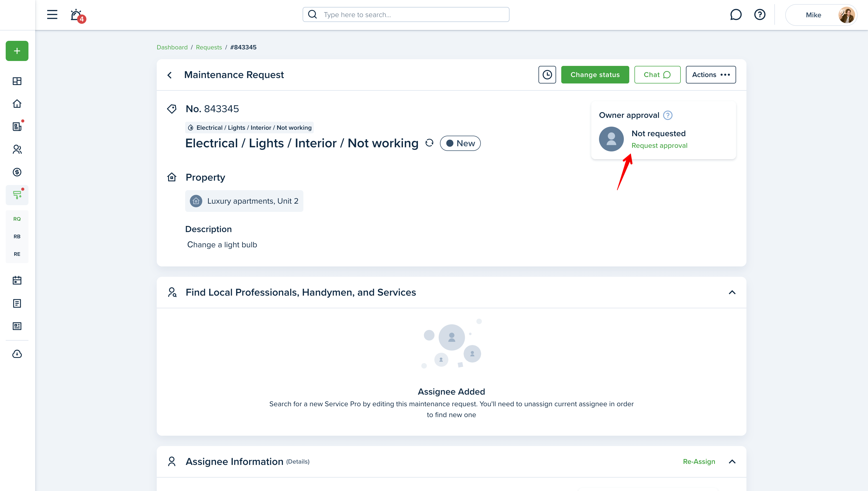Click the Re-Assign link

coord(699,462)
